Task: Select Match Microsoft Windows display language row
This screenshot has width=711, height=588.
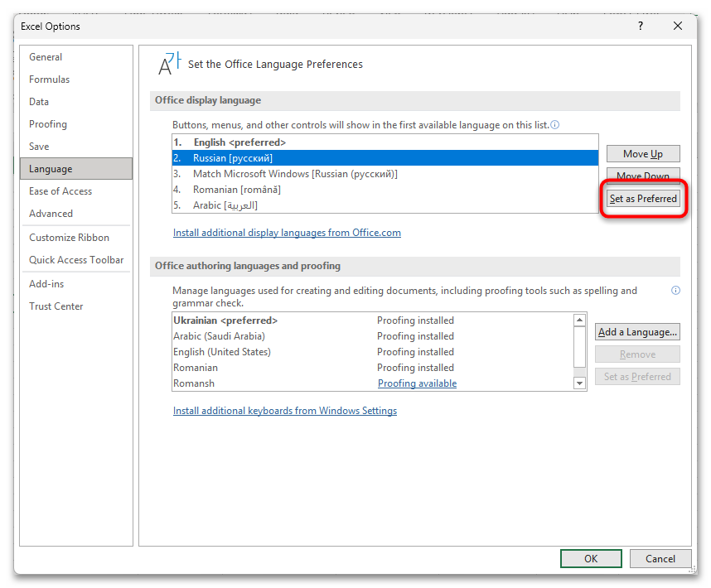Action: pyautogui.click(x=385, y=174)
